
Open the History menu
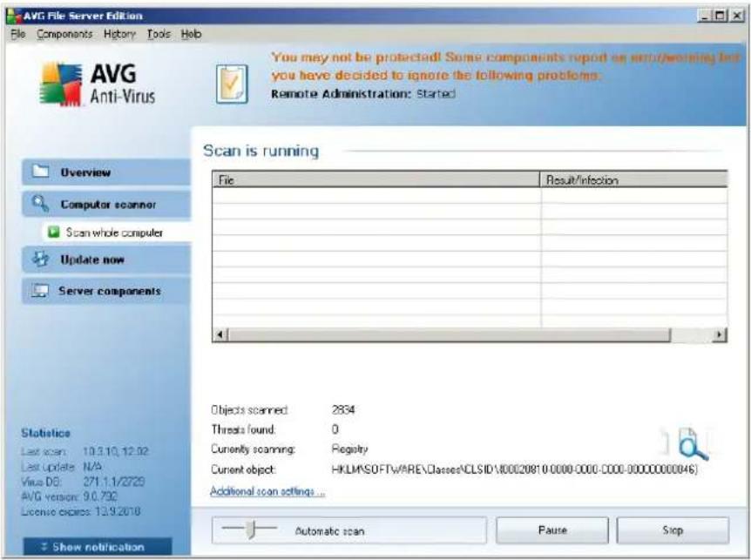click(119, 34)
